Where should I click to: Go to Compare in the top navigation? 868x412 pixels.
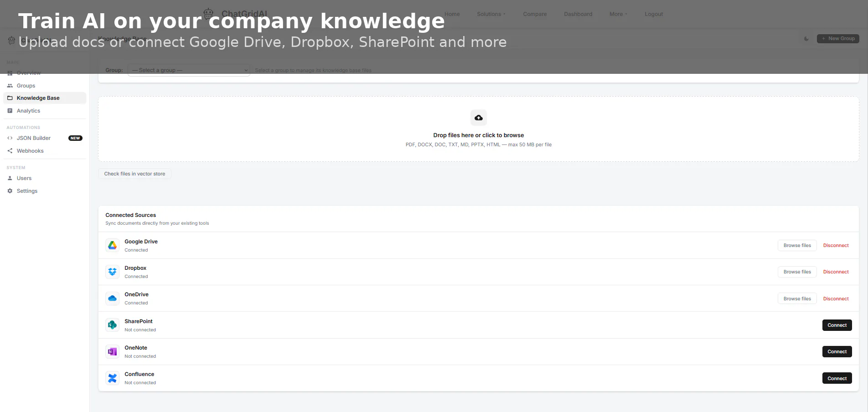(x=535, y=14)
